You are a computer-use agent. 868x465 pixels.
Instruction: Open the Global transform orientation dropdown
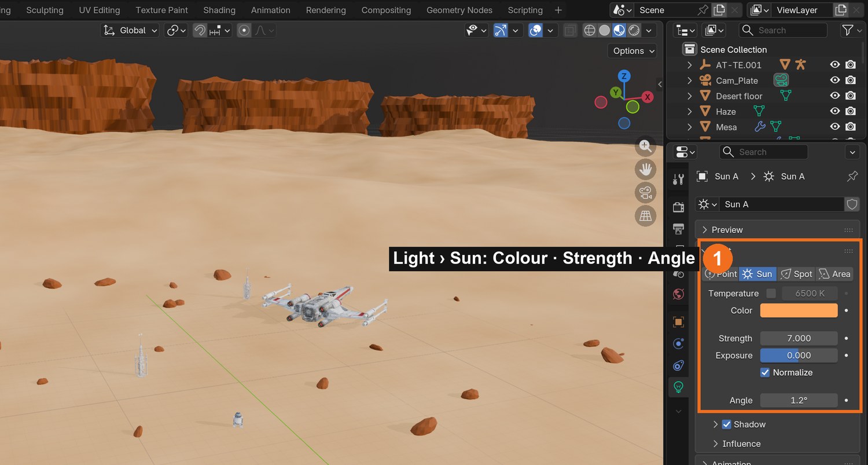(x=130, y=30)
